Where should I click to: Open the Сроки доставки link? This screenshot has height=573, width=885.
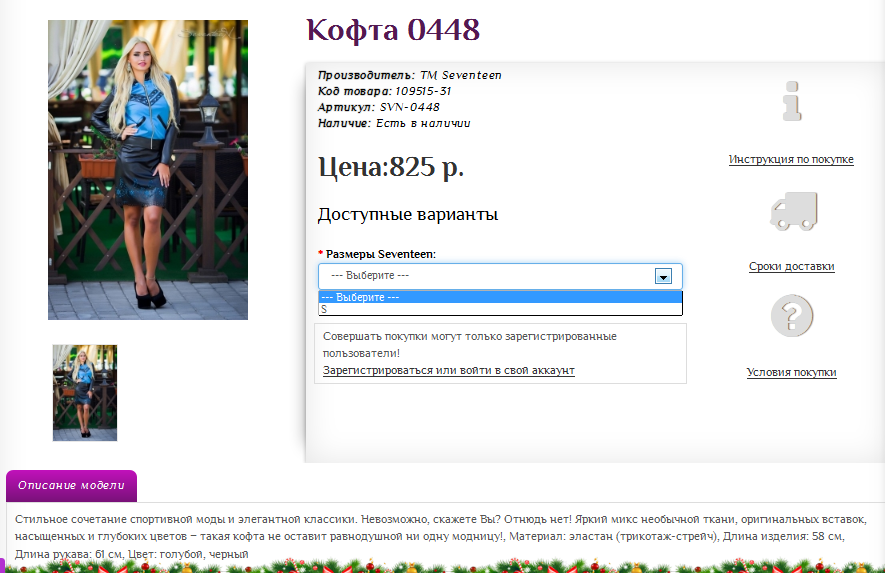[x=791, y=266]
